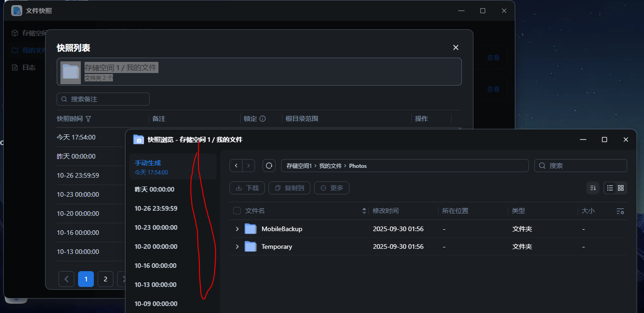Click the filter icon beside 快照时间
The height and width of the screenshot is (313, 644).
(x=88, y=119)
